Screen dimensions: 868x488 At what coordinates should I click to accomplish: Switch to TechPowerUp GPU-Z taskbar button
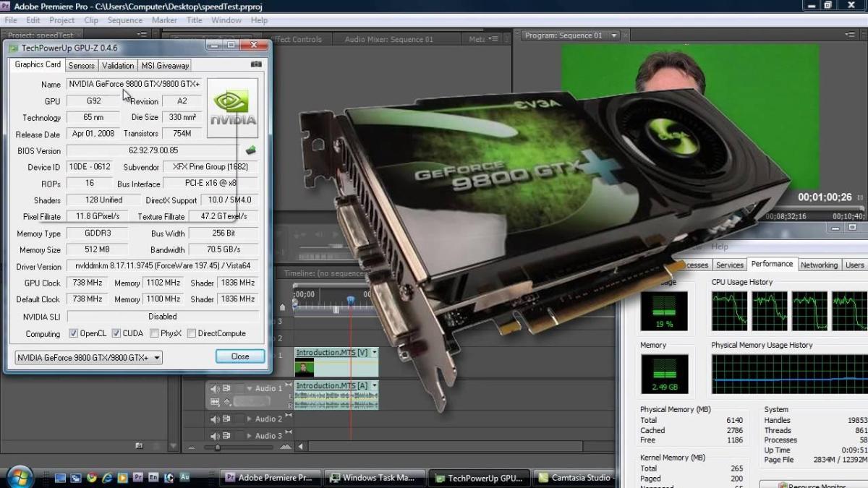coord(478,478)
